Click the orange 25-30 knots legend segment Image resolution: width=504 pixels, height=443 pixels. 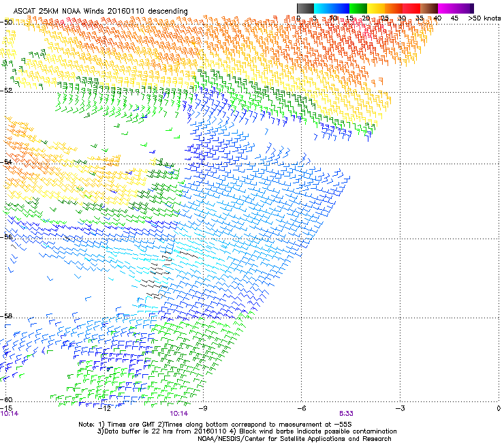[394, 8]
